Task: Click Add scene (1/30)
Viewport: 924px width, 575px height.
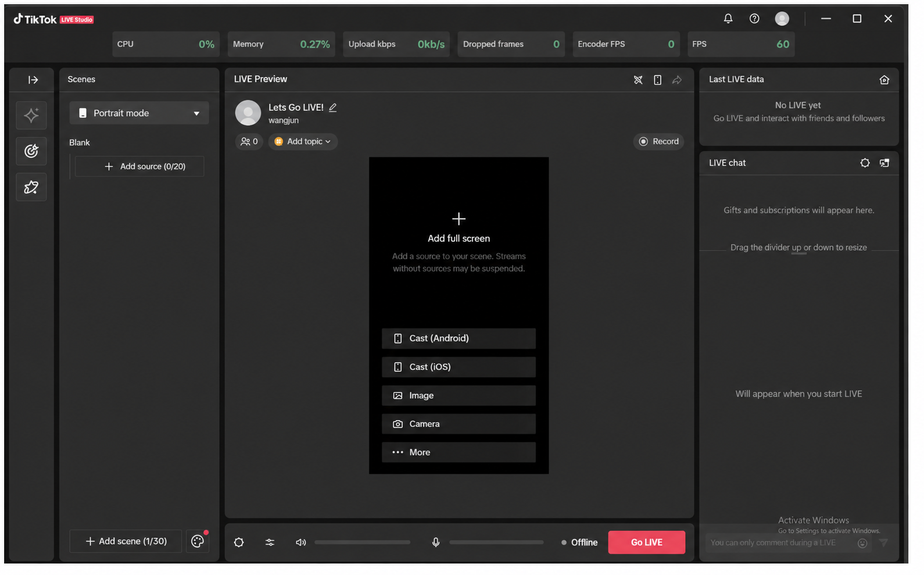Action: tap(126, 541)
